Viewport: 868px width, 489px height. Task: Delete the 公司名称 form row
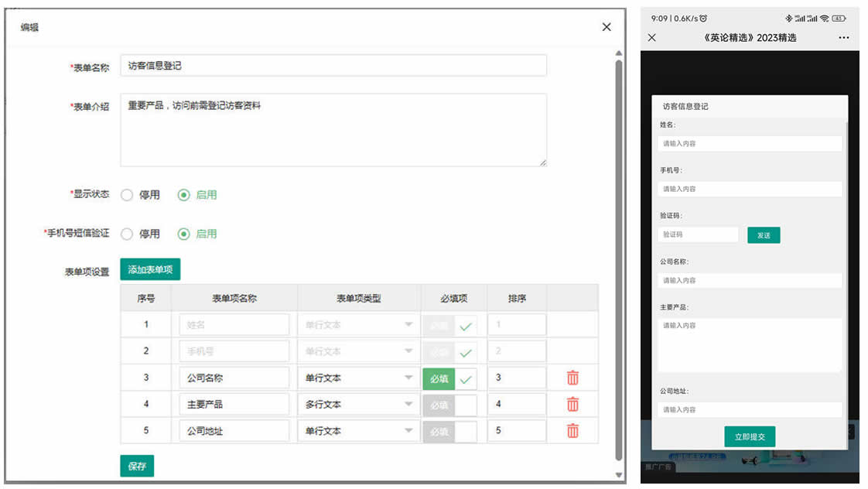click(x=572, y=378)
